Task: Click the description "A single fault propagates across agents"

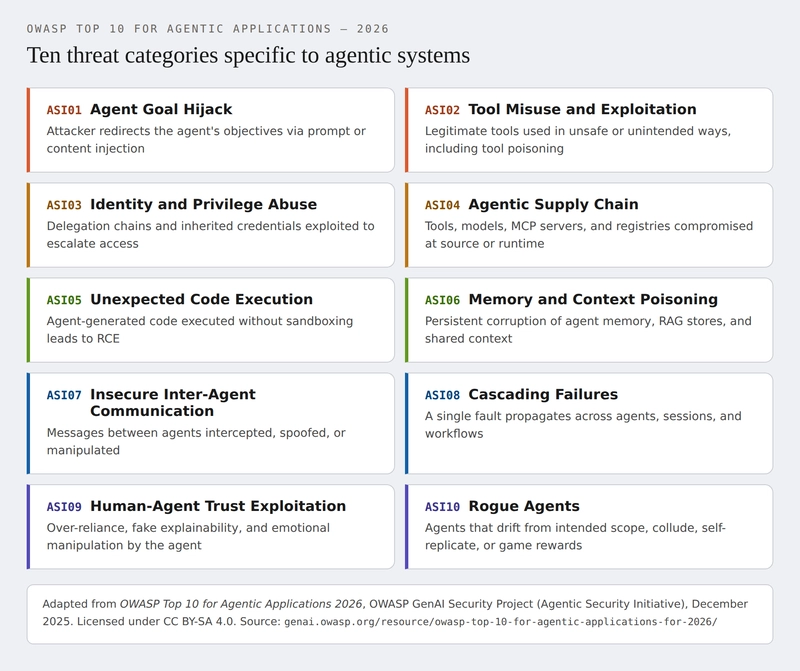Action: [583, 424]
